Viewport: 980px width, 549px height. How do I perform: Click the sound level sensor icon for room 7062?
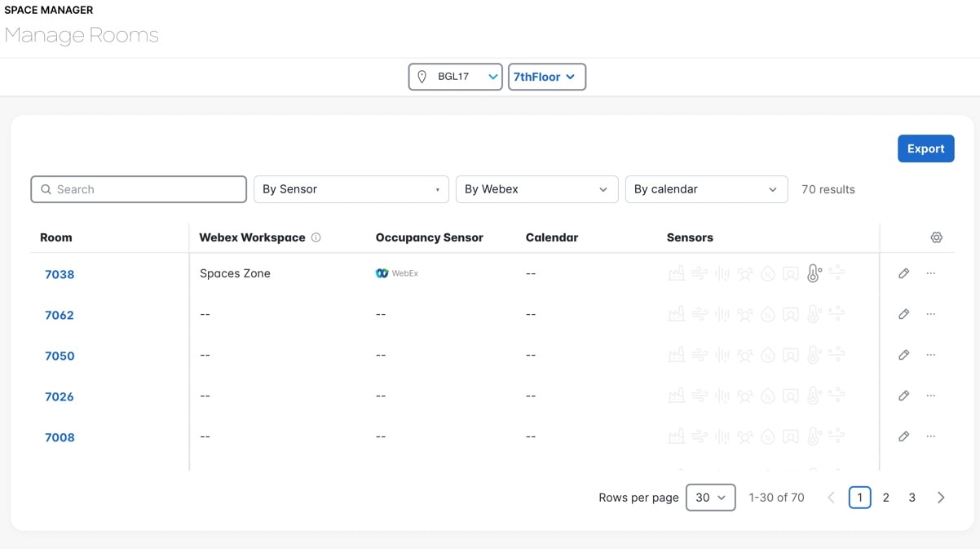[722, 315]
